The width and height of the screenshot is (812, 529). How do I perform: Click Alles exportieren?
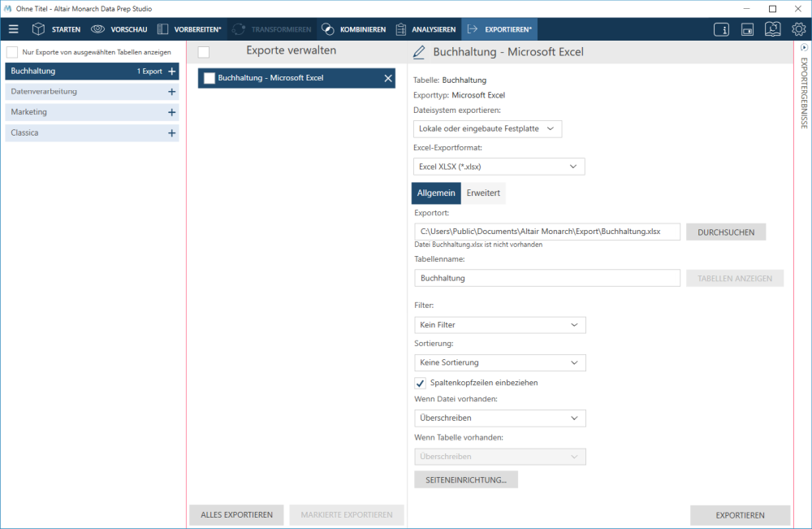[236, 514]
